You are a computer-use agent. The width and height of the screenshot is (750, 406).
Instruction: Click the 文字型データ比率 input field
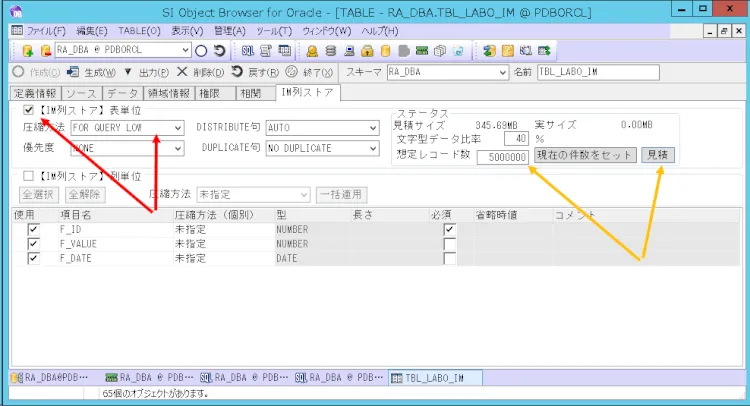516,139
